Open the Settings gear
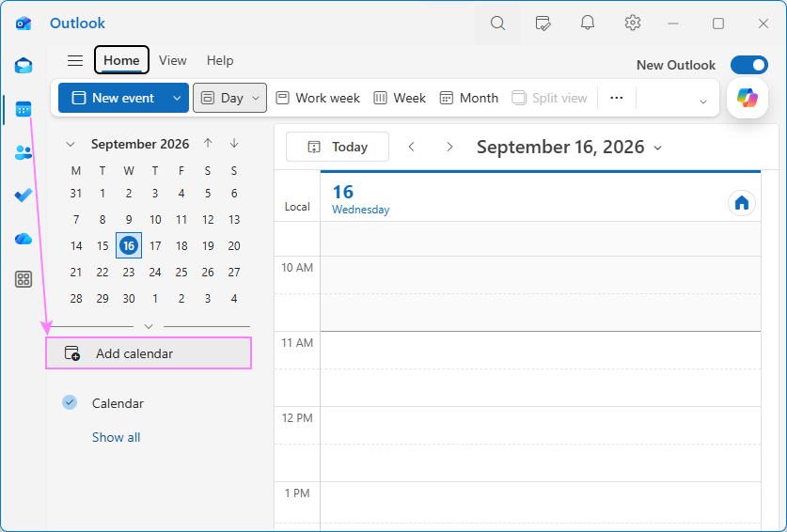 point(633,23)
